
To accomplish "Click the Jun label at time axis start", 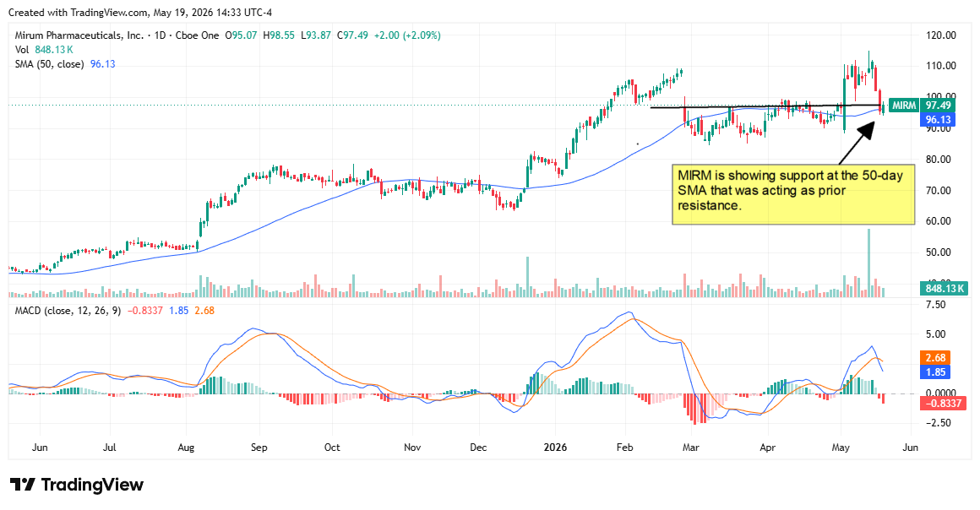I will pyautogui.click(x=40, y=448).
